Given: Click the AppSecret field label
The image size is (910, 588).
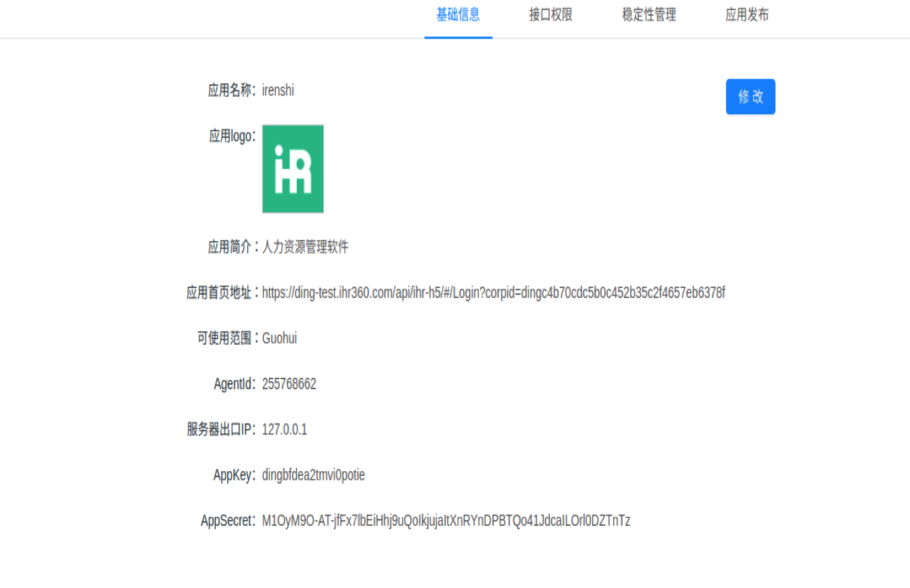Looking at the screenshot, I should coord(227,521).
